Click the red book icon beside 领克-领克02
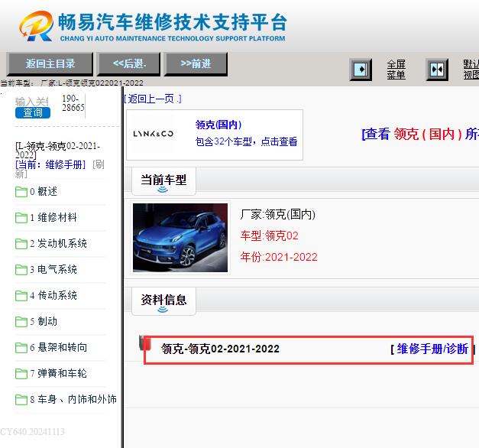Image resolution: width=479 pixels, height=448 pixels. coord(145,342)
